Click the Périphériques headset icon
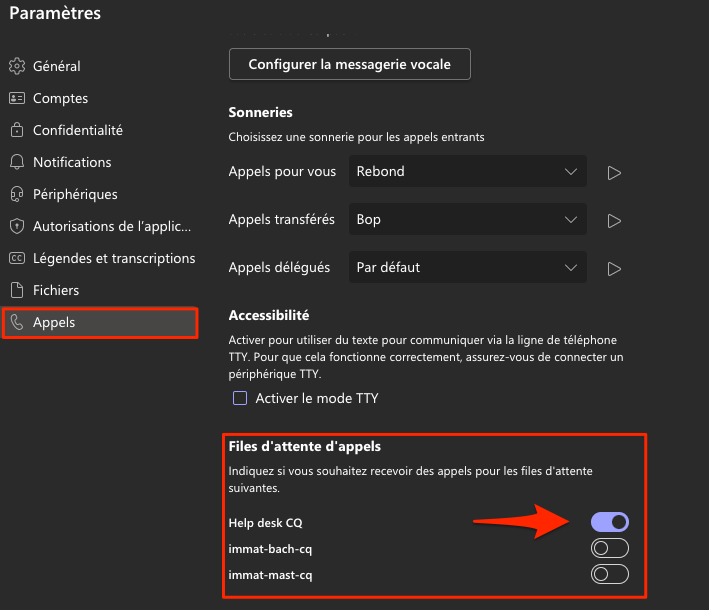 (16, 194)
